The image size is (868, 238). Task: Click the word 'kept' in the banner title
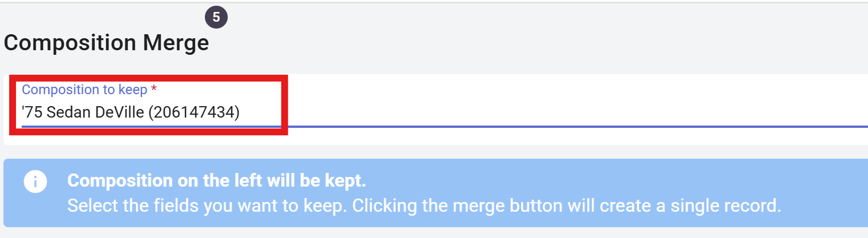[x=348, y=181]
